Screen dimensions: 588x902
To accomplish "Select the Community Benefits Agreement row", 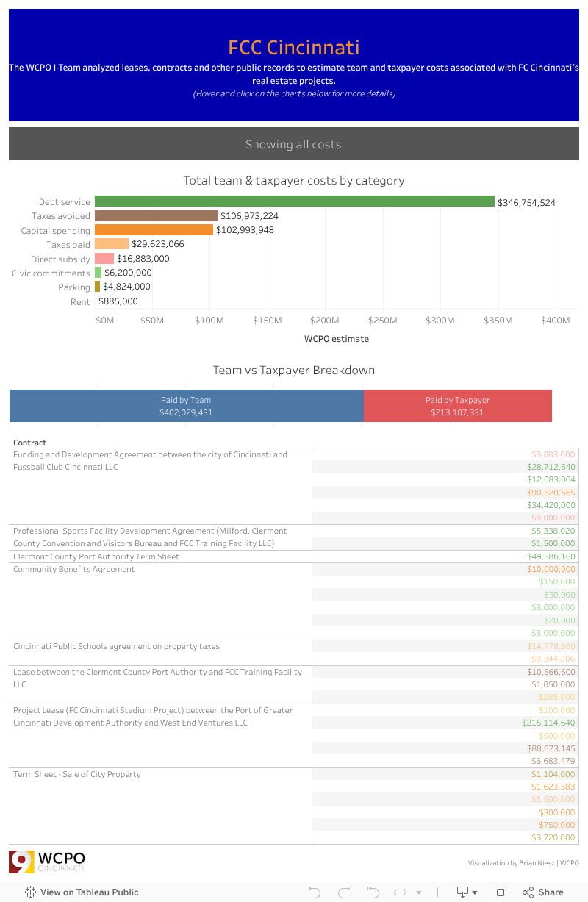I will tap(160, 601).
